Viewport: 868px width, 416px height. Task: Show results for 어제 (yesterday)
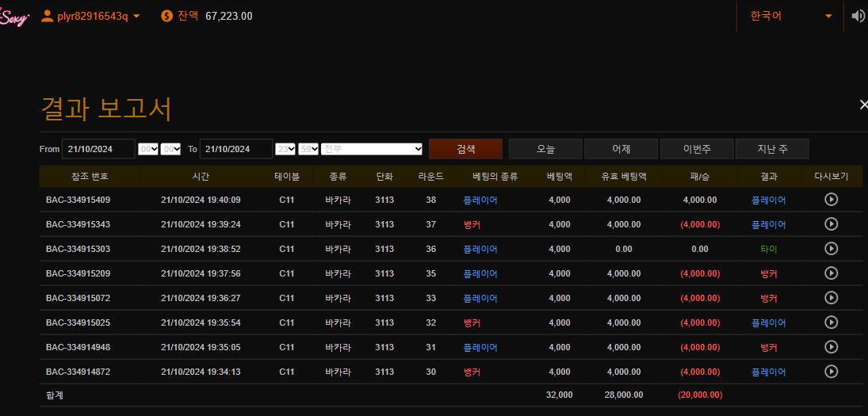[621, 149]
